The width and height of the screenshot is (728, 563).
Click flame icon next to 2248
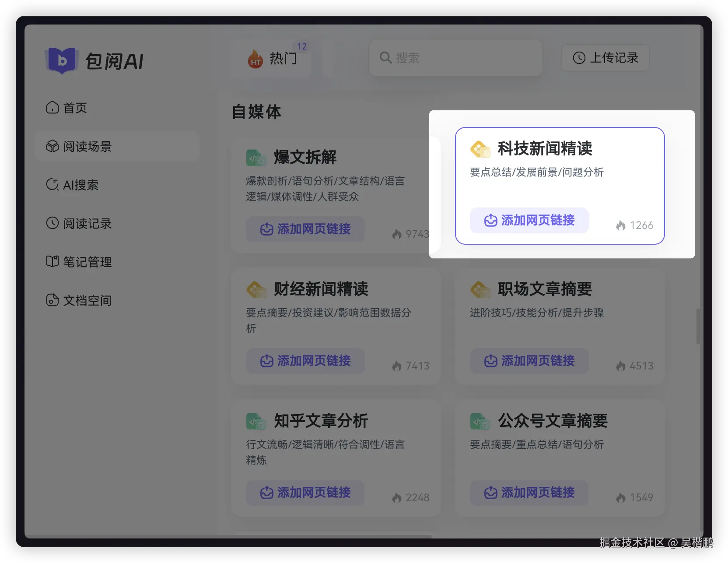[397, 498]
